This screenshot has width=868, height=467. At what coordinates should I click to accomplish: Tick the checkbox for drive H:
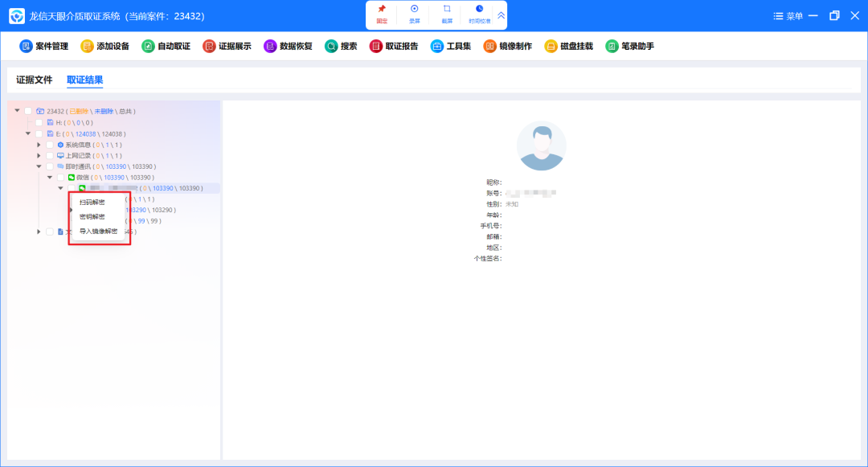(x=39, y=122)
